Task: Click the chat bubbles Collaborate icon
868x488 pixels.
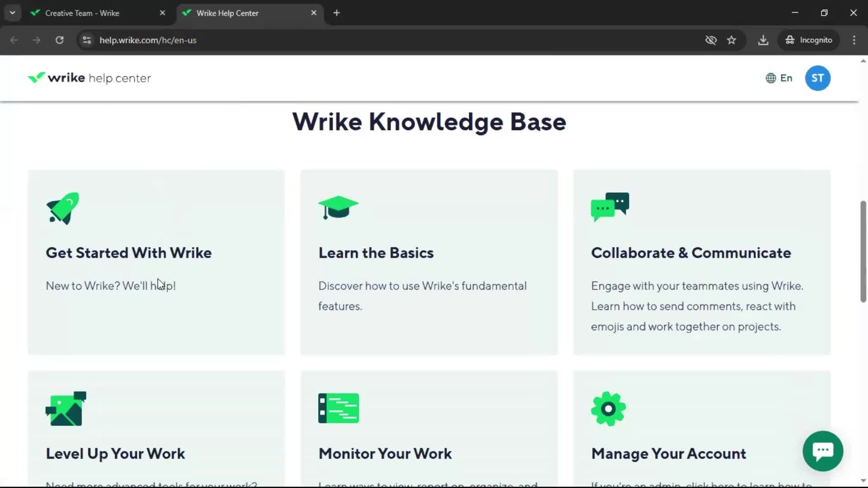Action: pyautogui.click(x=610, y=207)
